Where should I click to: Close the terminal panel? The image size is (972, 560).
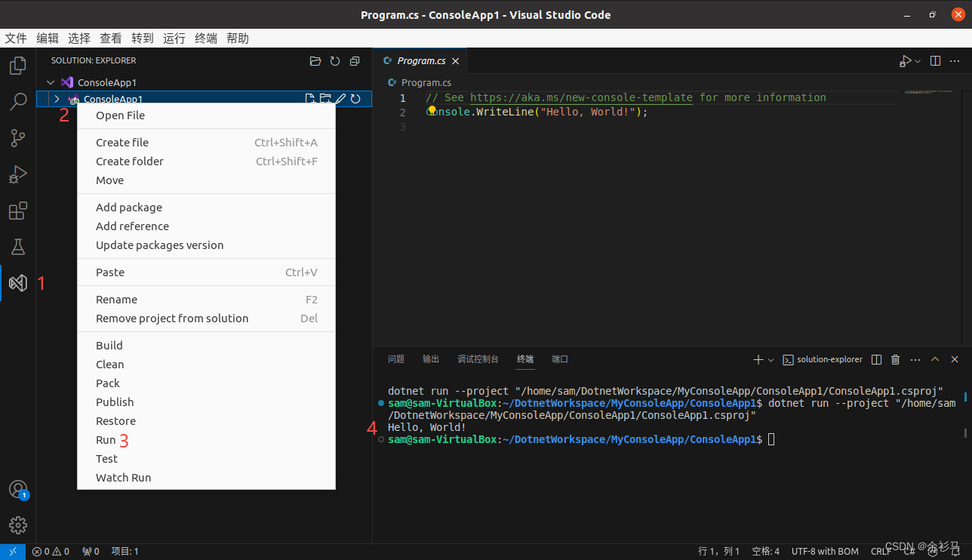(x=955, y=360)
